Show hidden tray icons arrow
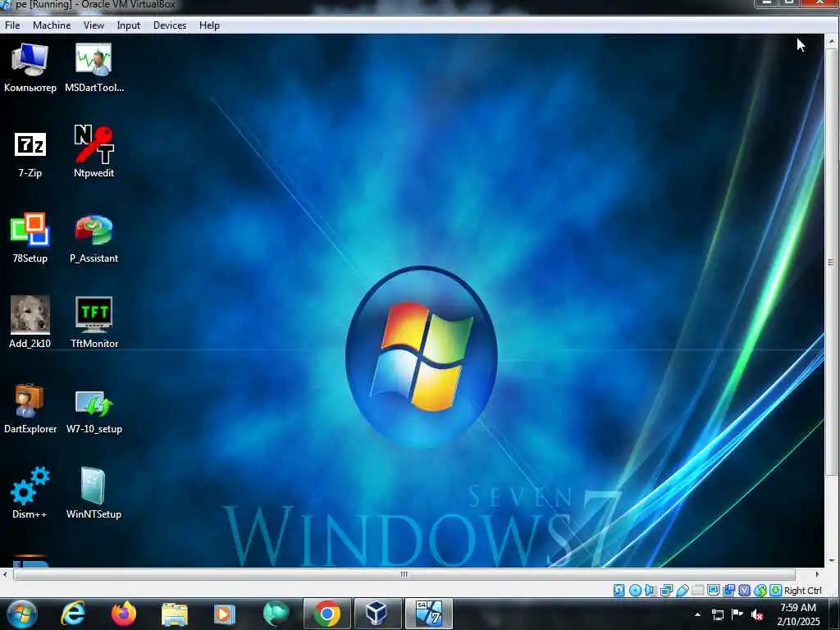Screen dimensions: 840x630 697,614
